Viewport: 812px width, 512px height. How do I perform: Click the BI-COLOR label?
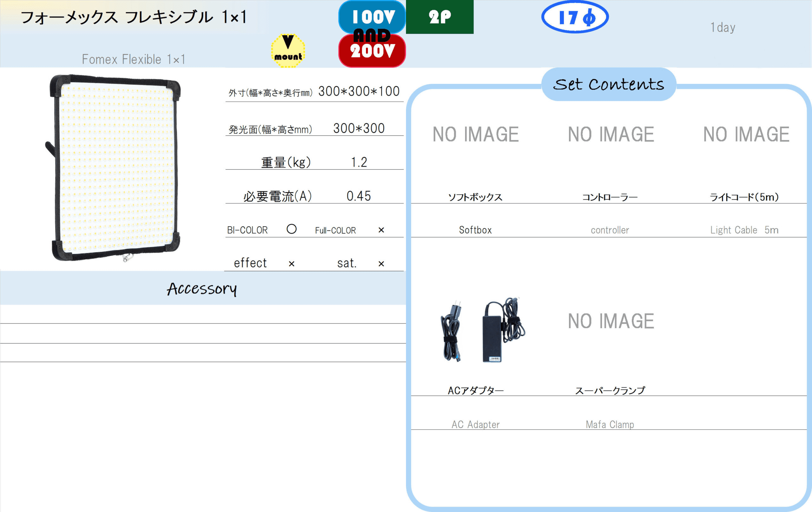pos(247,230)
